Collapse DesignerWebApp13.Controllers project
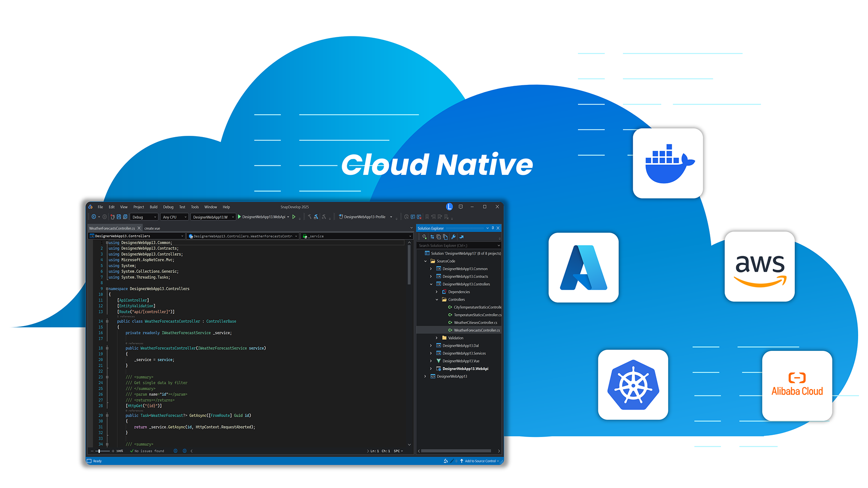 pyautogui.click(x=431, y=284)
